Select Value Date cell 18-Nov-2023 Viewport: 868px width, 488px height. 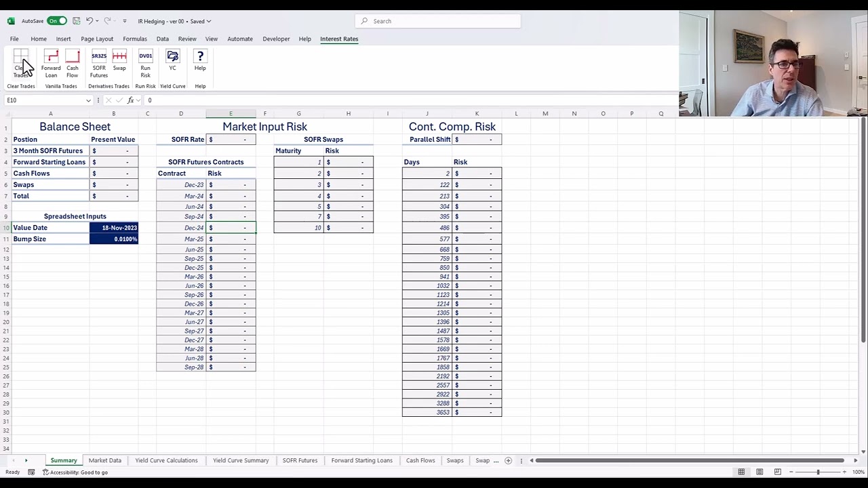coord(114,228)
